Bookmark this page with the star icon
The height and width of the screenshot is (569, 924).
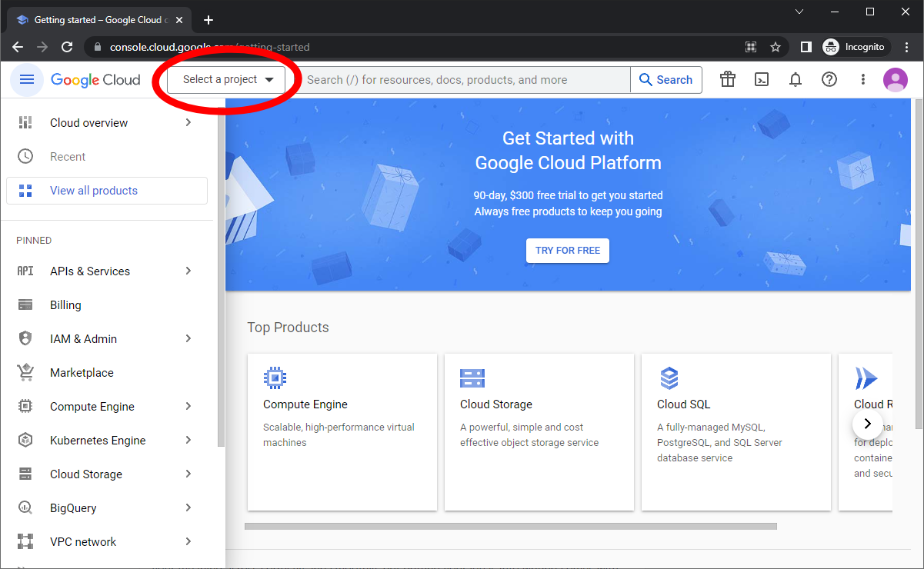pyautogui.click(x=776, y=47)
